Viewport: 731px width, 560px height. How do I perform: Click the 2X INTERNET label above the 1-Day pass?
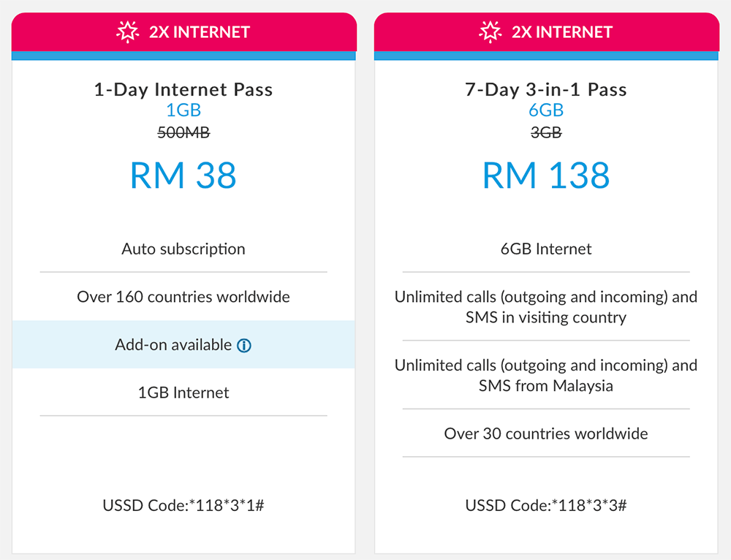(200, 32)
